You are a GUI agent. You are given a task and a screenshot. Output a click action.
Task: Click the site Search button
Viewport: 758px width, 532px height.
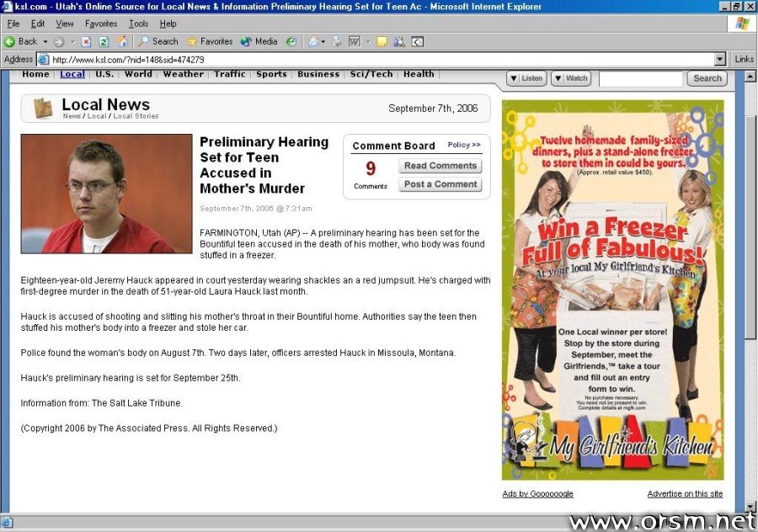coord(707,78)
